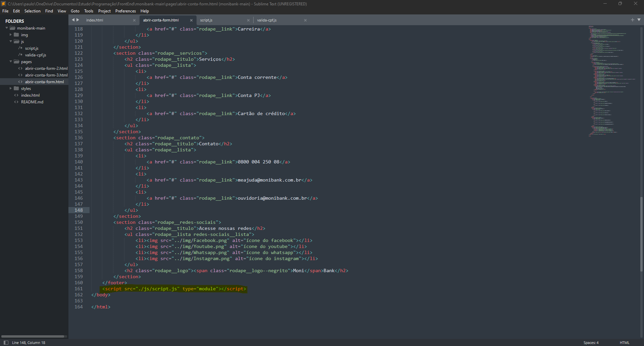Open the Help menu
This screenshot has width=644, height=346.
(145, 11)
